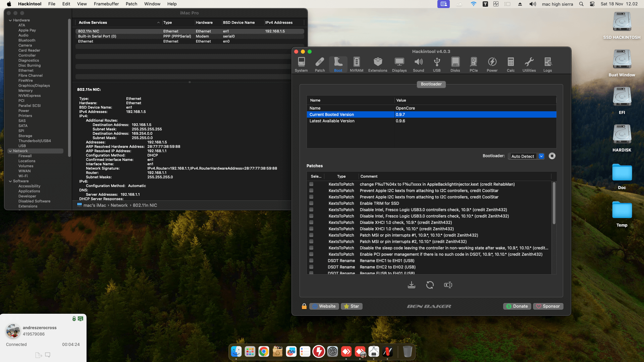The width and height of the screenshot is (644, 362).
Task: Select the Current Booted Version row
Action: click(431, 115)
